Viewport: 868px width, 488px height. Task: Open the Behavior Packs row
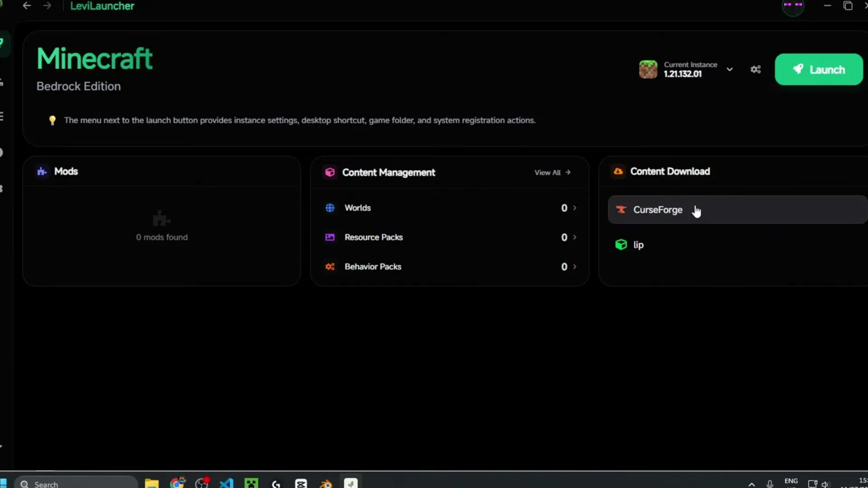pos(450,267)
